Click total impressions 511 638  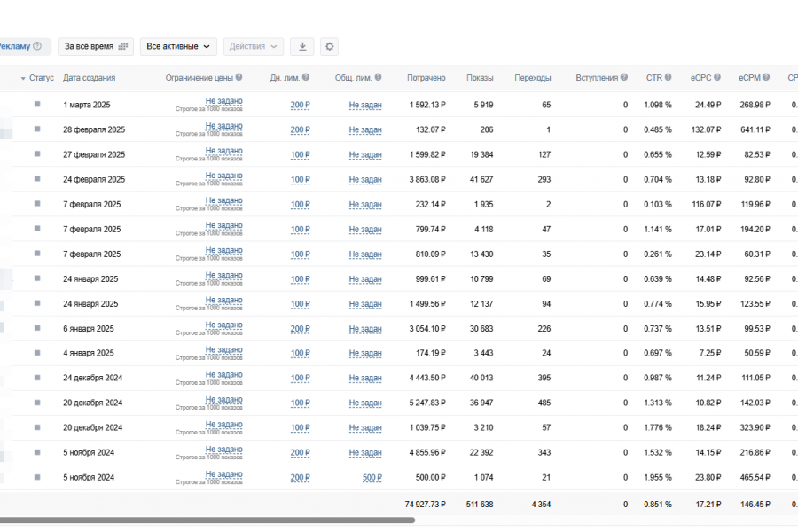click(480, 504)
